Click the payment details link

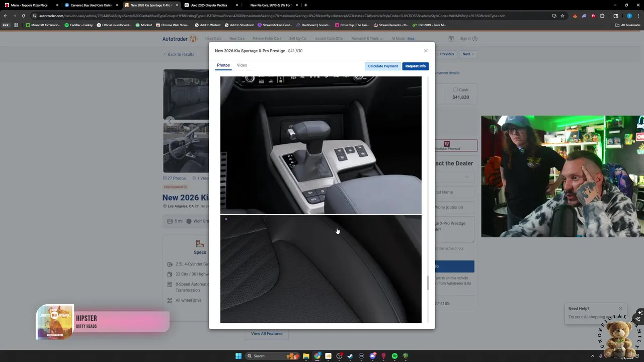(447, 73)
